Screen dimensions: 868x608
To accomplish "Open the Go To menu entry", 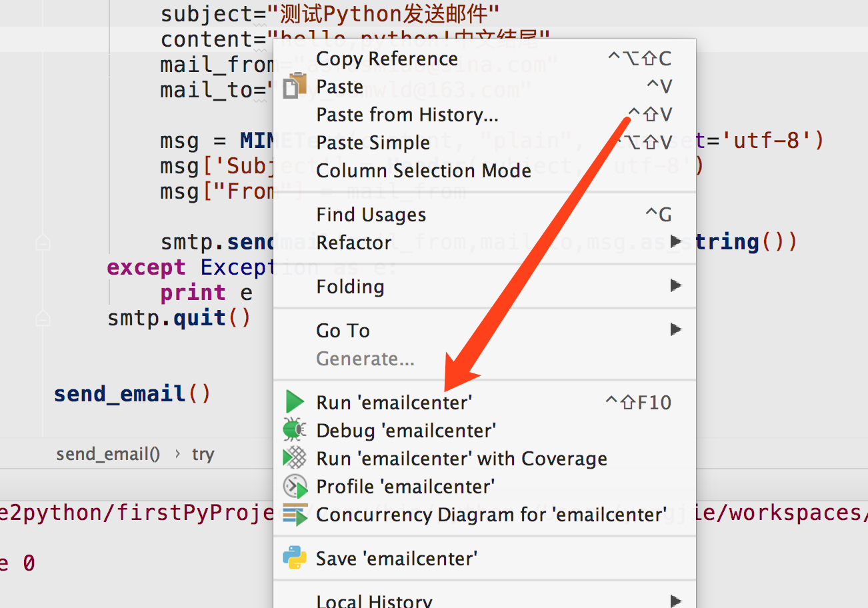I will pos(485,331).
